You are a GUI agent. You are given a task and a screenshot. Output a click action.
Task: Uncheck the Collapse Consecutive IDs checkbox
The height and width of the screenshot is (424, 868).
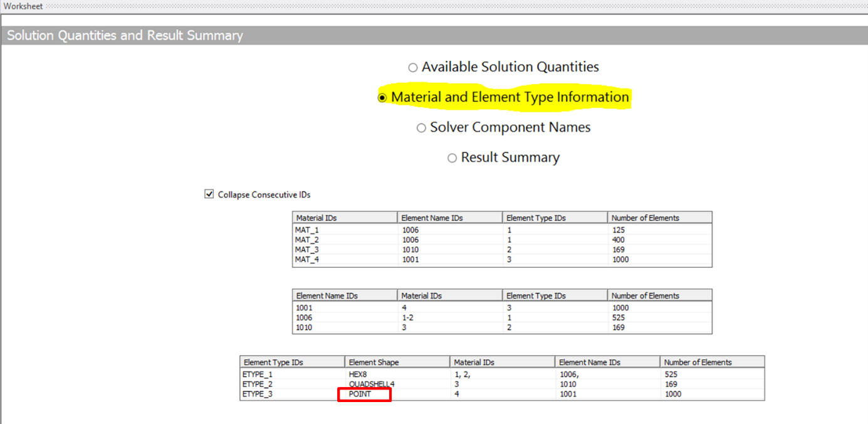(209, 194)
